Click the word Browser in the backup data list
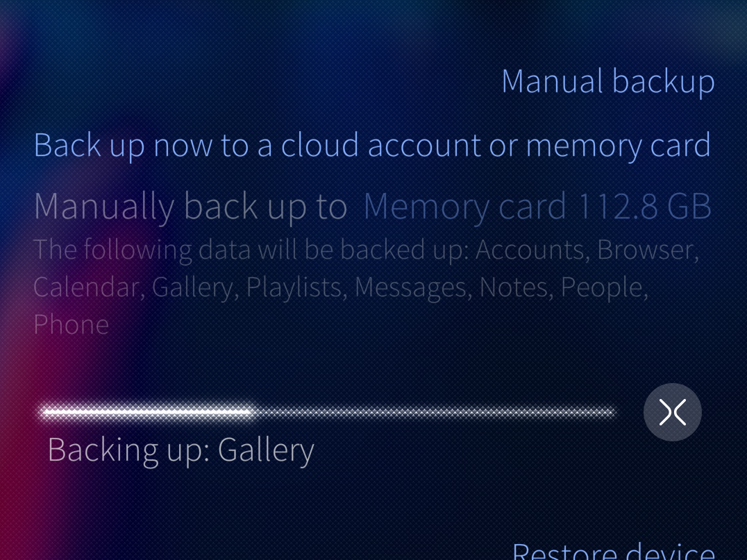Image resolution: width=747 pixels, height=560 pixels. click(x=648, y=250)
